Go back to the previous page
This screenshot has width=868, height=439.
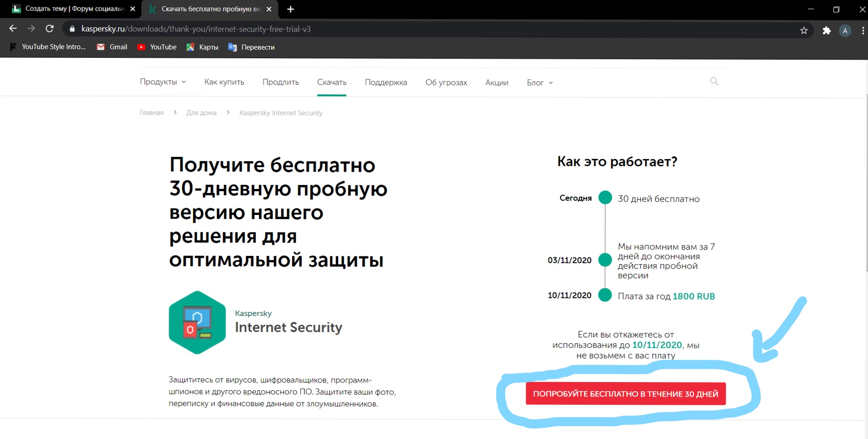pyautogui.click(x=13, y=29)
